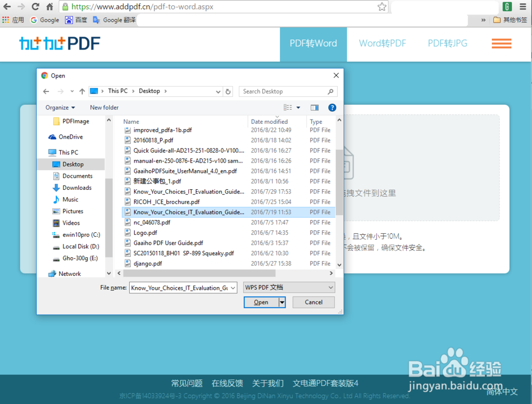This screenshot has width=532, height=404.
Task: Click the 在线反馈 footer link
Action: point(227,383)
